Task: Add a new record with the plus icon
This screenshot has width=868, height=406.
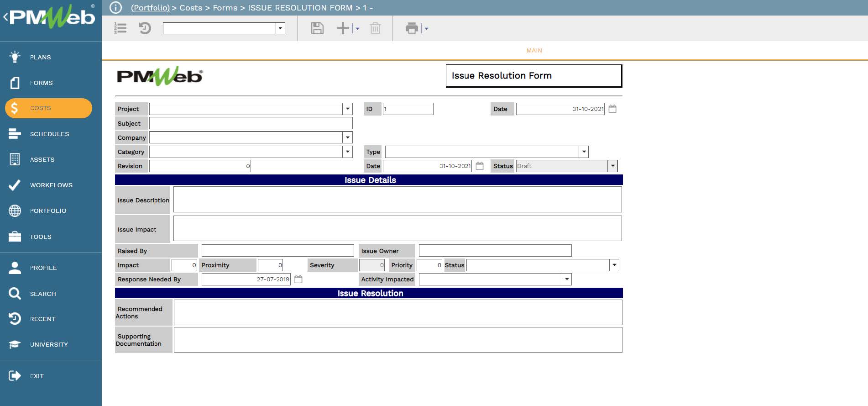Action: [343, 28]
